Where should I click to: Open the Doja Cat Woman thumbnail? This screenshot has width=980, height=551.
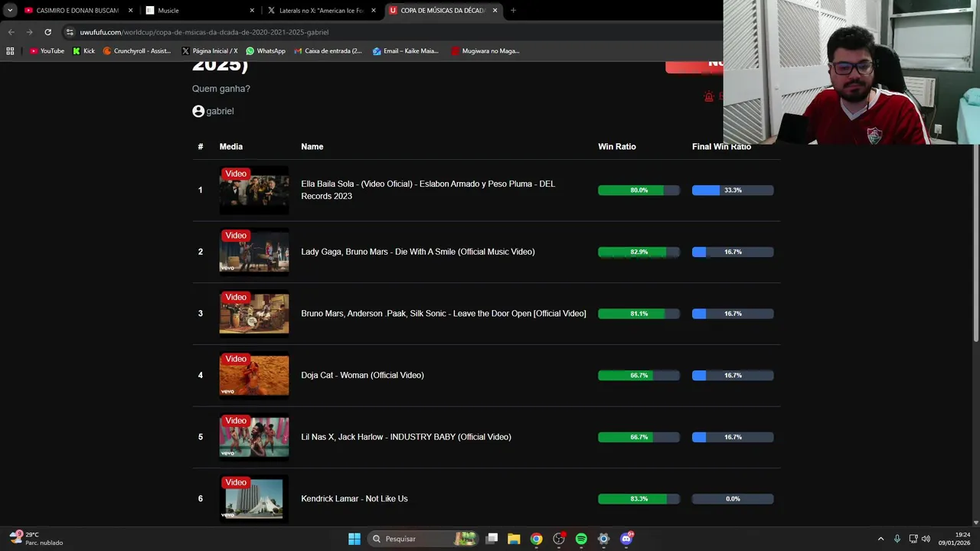(254, 375)
